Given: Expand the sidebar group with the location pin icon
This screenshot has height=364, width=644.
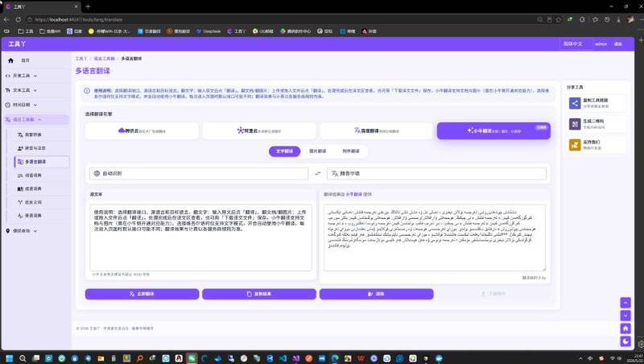Looking at the screenshot, I should pyautogui.click(x=35, y=231).
